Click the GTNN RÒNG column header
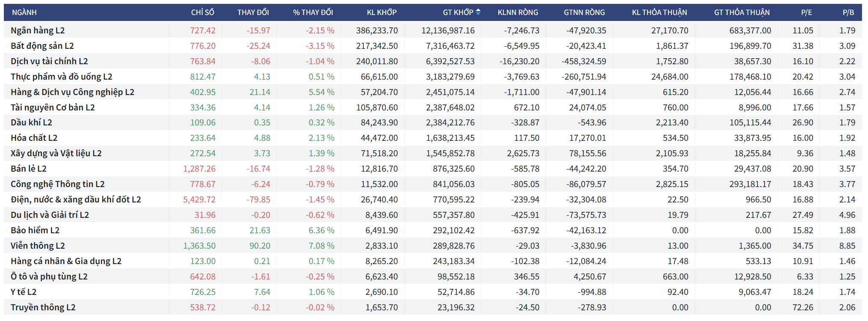 [584, 12]
